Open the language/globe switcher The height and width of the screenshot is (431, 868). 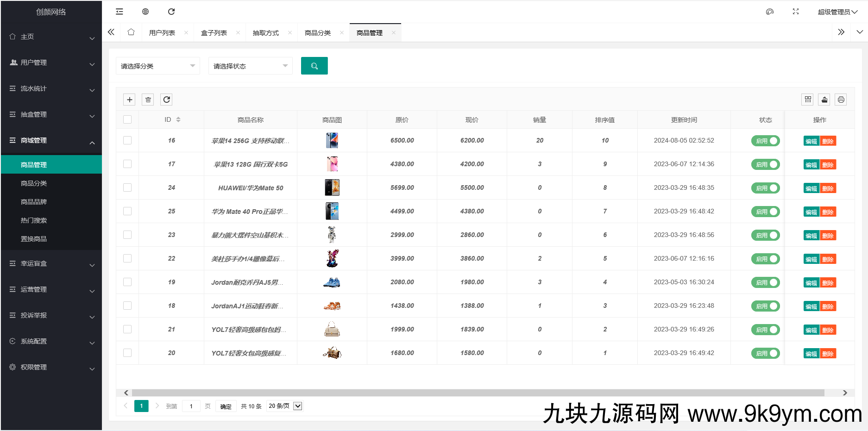coord(145,11)
